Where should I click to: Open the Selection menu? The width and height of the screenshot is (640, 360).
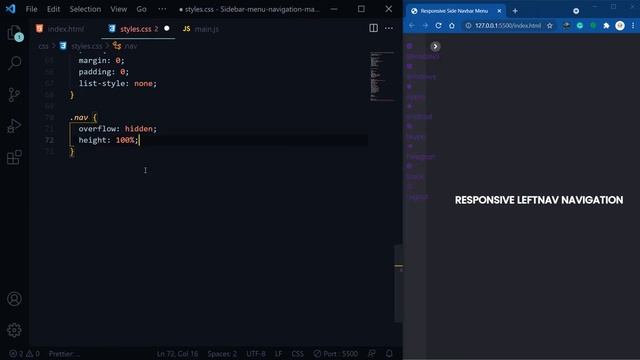(x=85, y=9)
